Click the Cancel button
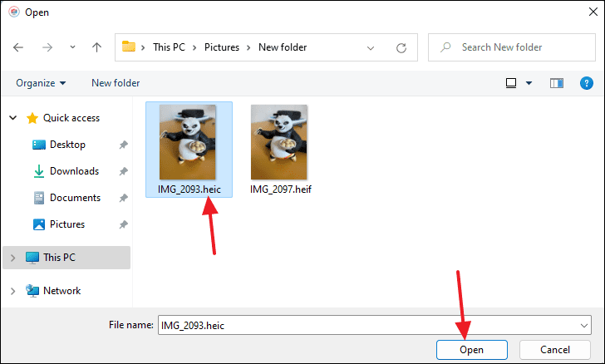The image size is (605, 364). [x=555, y=350]
